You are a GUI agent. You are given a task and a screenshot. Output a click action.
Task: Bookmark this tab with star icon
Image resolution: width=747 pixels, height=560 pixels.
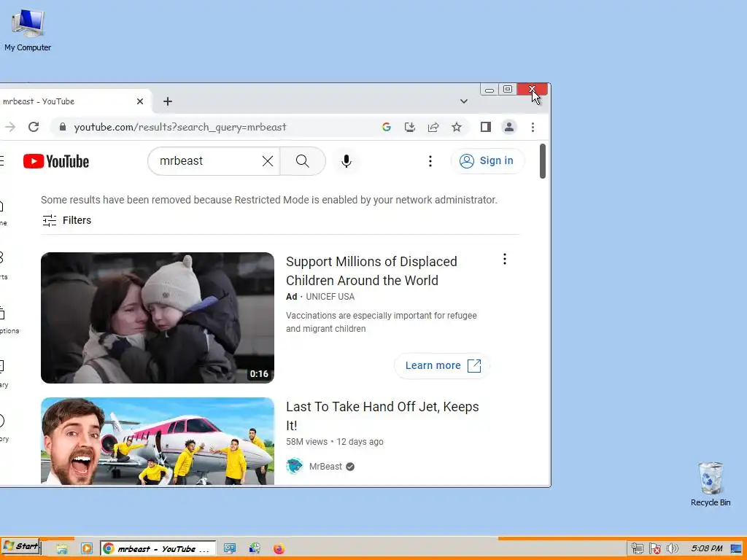[457, 127]
